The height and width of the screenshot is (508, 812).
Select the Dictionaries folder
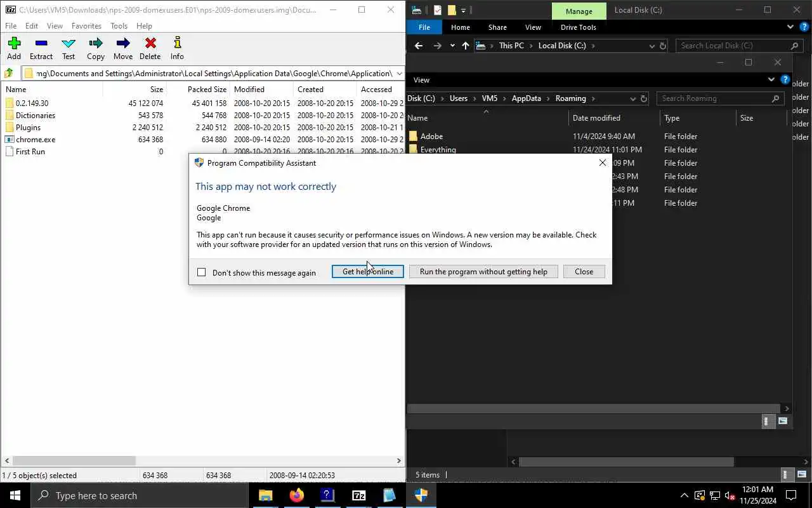[x=35, y=115]
